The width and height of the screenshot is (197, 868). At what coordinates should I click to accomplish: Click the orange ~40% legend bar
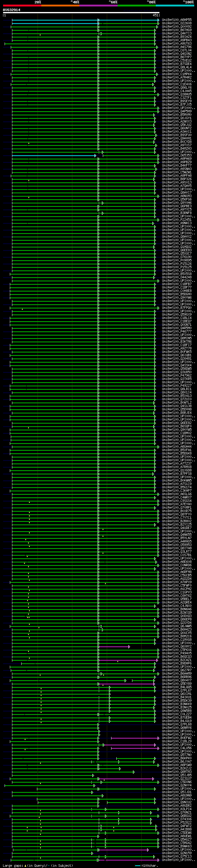click(60, 6)
